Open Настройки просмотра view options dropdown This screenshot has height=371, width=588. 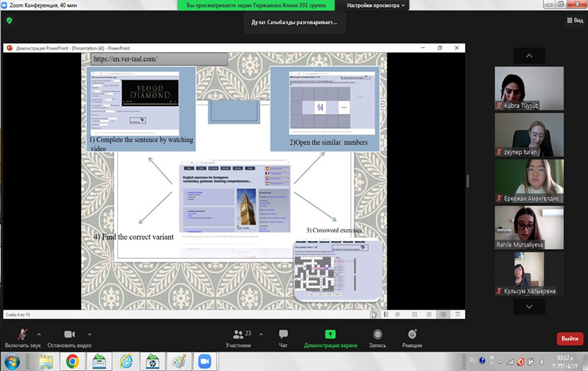click(376, 6)
